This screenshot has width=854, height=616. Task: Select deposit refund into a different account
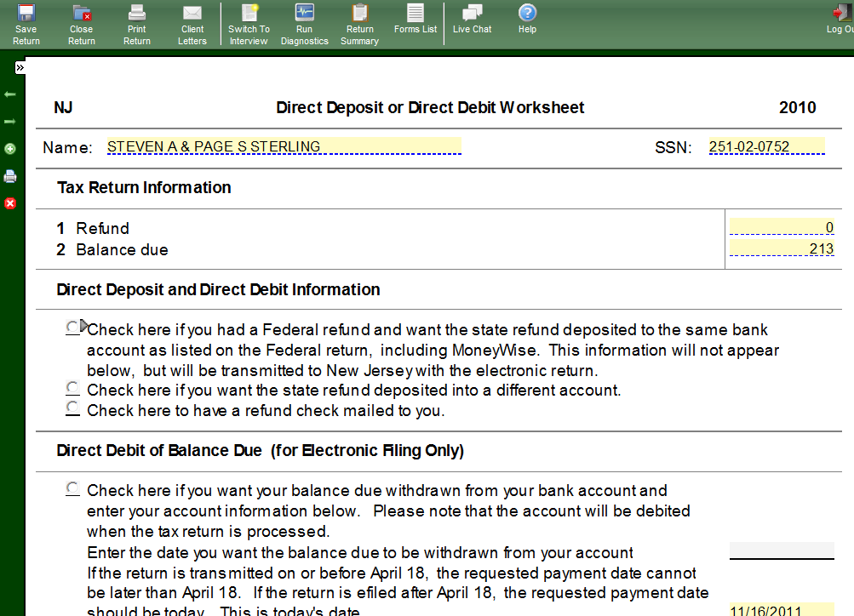coord(73,389)
